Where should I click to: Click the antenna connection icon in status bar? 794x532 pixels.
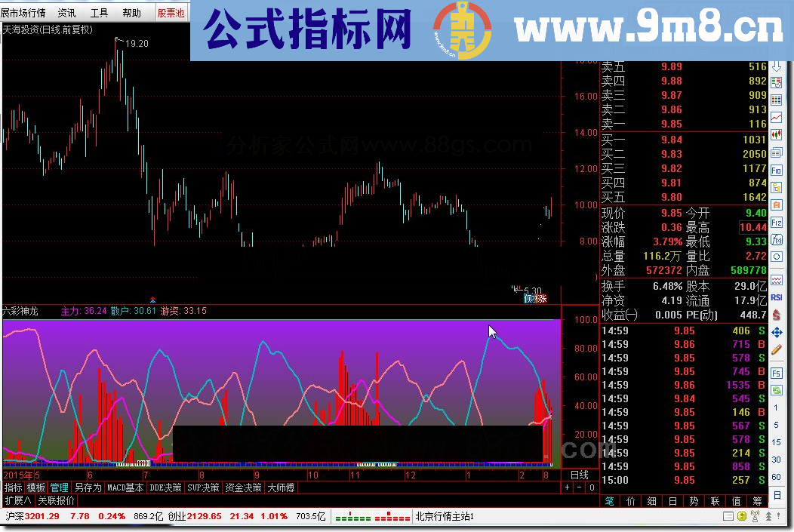(x=755, y=517)
